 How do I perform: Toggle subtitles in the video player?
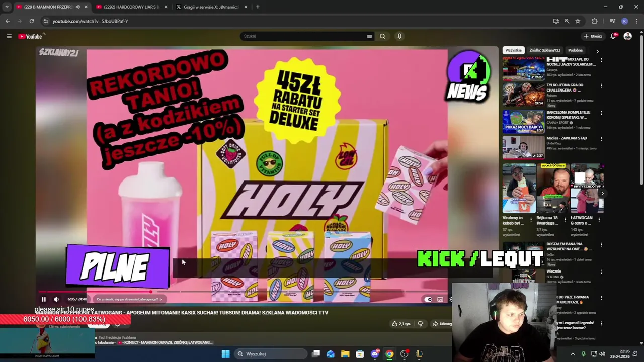pos(440,299)
